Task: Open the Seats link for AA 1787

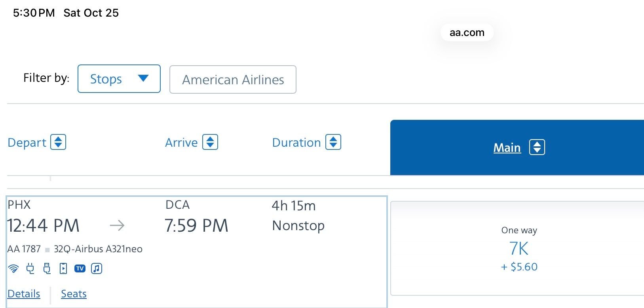Action: tap(74, 294)
